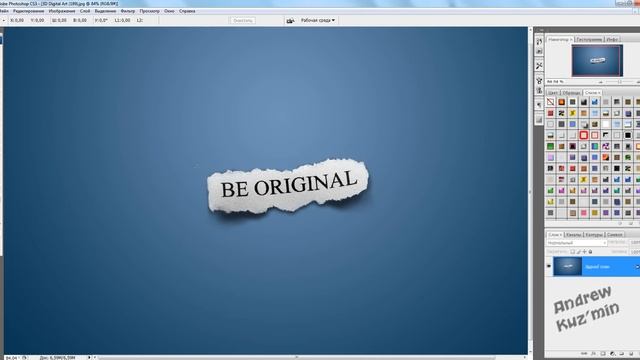Viewport: 640px width, 360px height.
Task: Select the Задний план layer thumbnail
Action: point(568,266)
